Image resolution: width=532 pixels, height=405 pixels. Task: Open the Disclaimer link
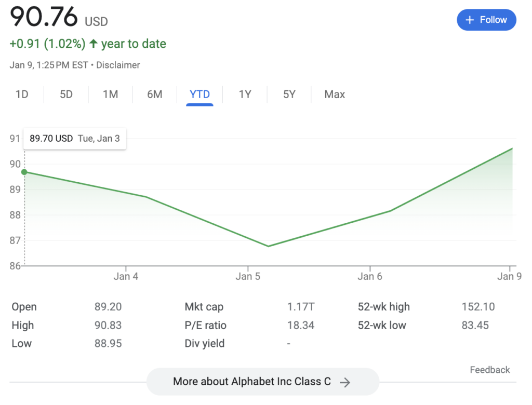point(118,65)
